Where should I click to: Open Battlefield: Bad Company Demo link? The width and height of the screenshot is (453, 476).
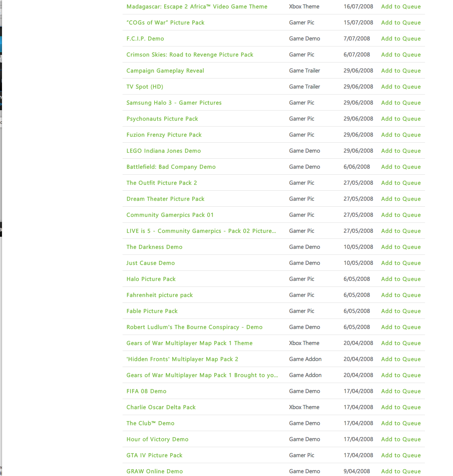pyautogui.click(x=171, y=167)
